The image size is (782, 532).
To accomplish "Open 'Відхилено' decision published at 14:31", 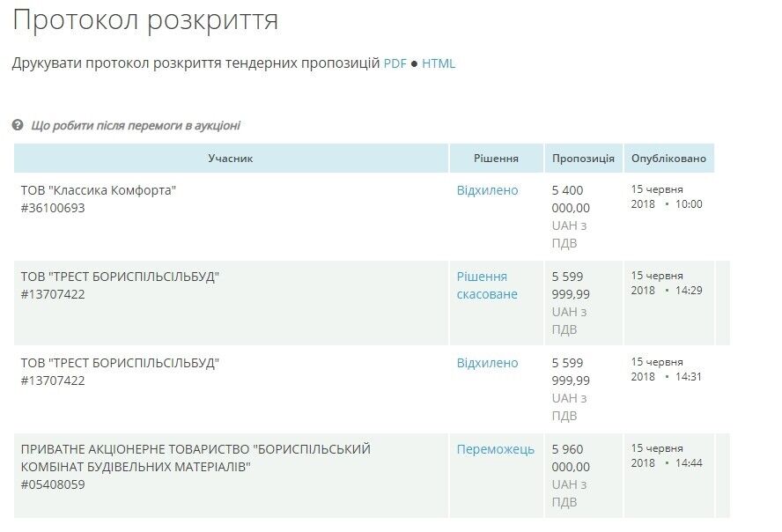I will (487, 363).
